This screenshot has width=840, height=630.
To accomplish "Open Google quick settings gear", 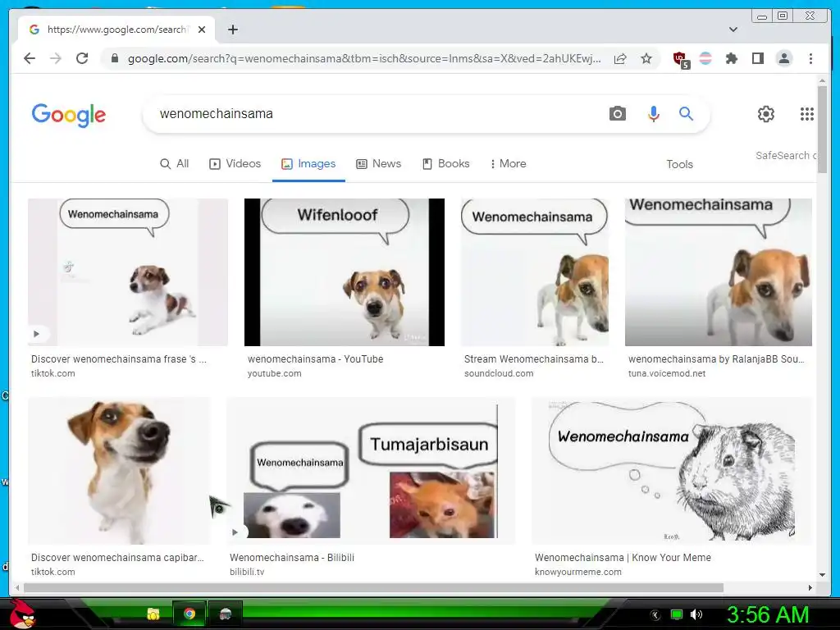I will (766, 113).
